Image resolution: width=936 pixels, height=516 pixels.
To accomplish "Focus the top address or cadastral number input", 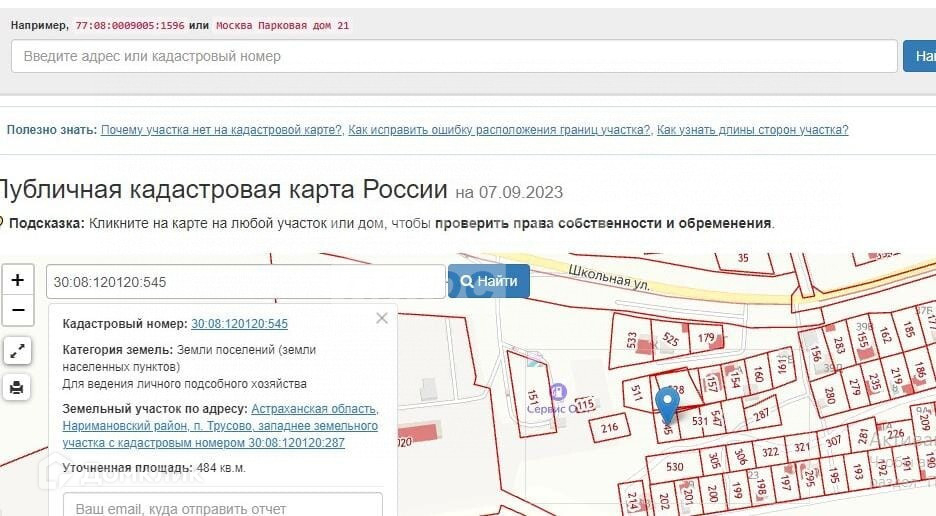I will [x=454, y=57].
